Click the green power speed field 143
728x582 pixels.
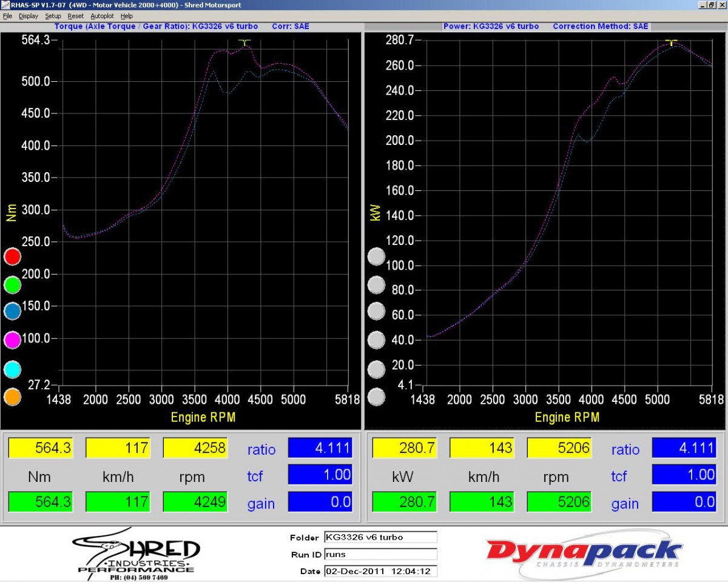tap(482, 502)
